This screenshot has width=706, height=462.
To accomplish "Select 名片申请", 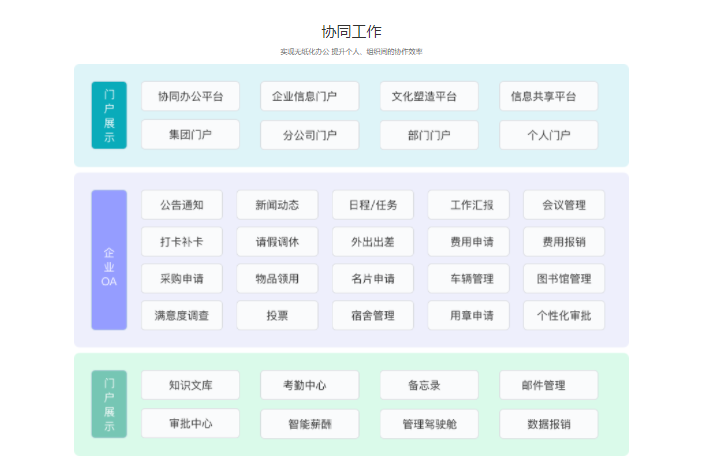I will tap(373, 279).
